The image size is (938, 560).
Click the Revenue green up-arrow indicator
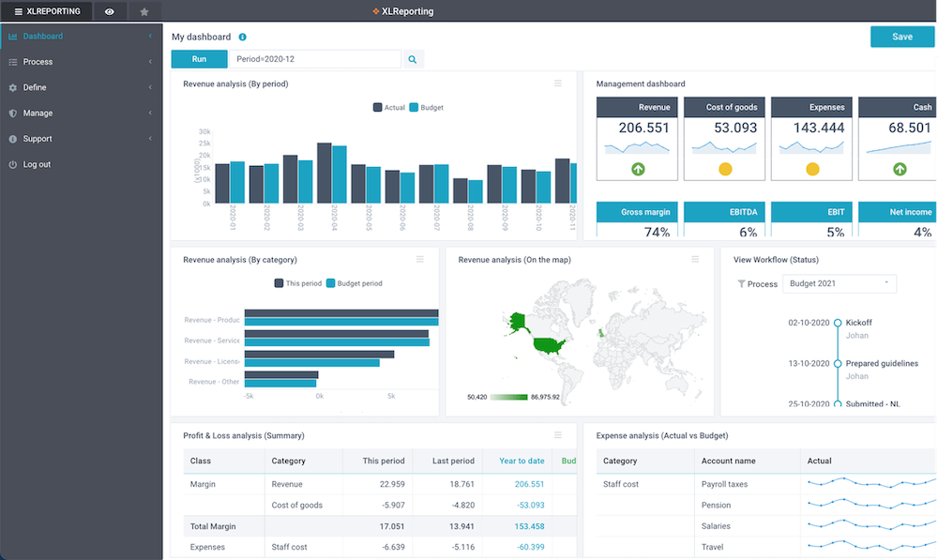point(638,170)
